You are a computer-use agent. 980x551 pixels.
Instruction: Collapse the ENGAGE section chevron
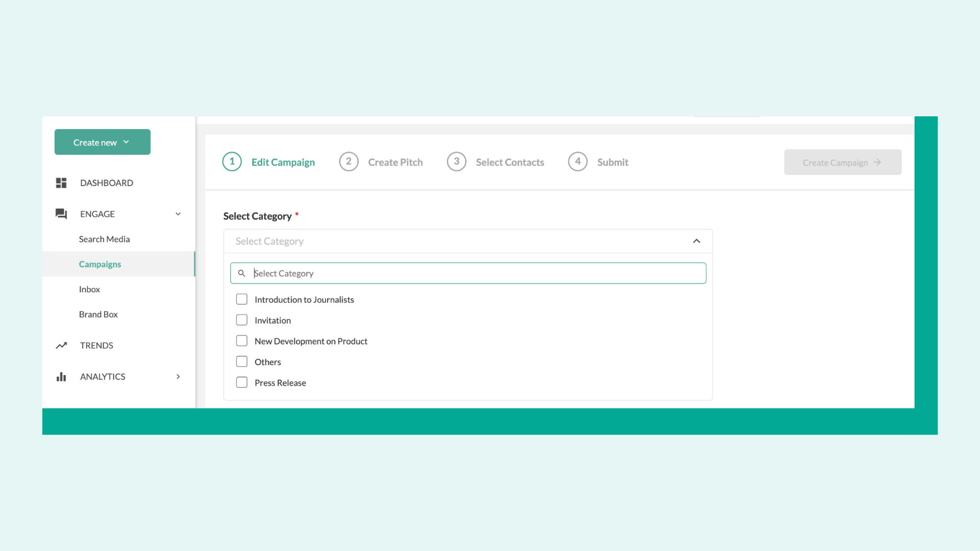click(x=178, y=214)
